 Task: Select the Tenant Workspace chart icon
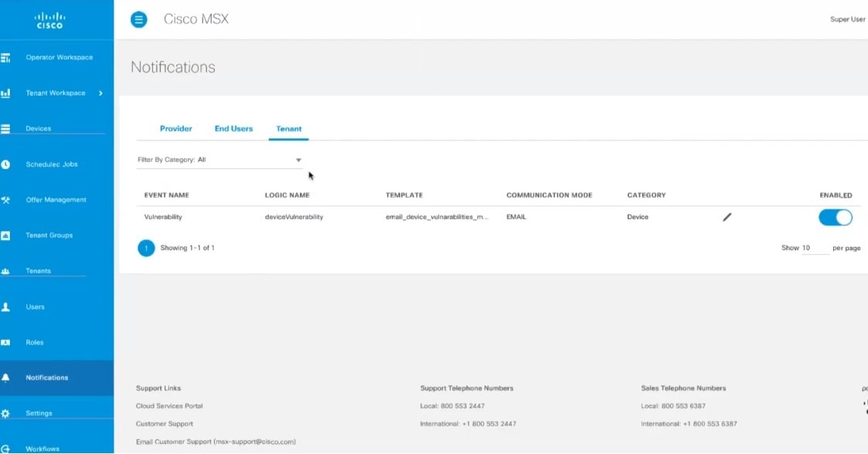5,93
